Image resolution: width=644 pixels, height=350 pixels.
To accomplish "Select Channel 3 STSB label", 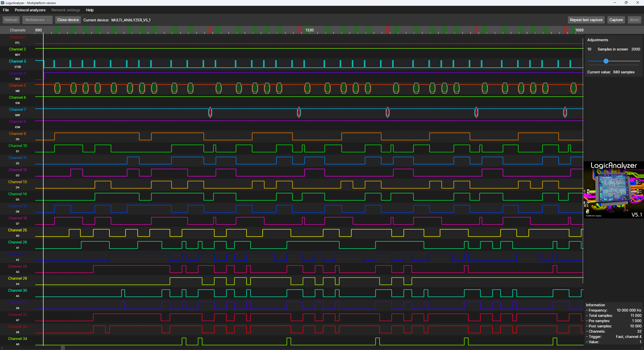I will pos(18,64).
